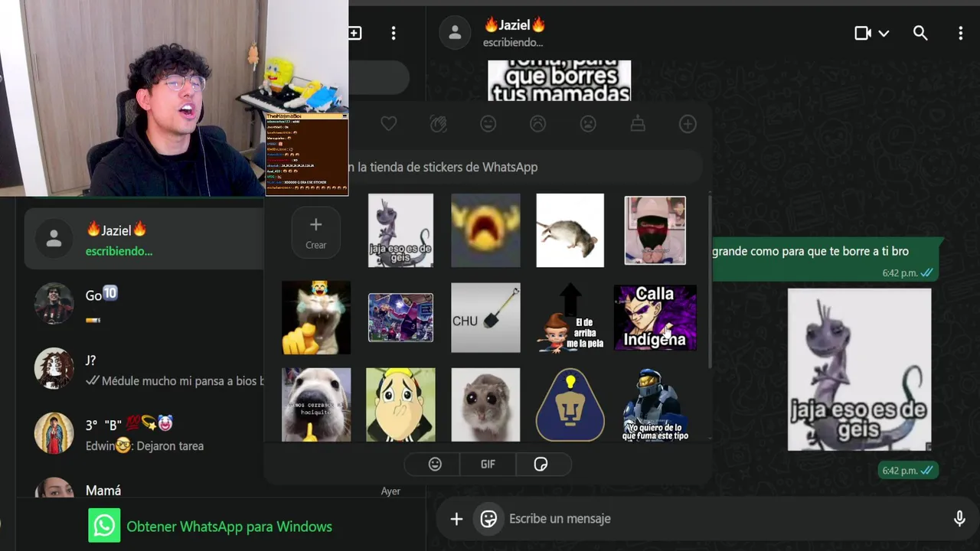The height and width of the screenshot is (551, 980).
Task: Switch to the stickers tab
Action: tap(541, 465)
